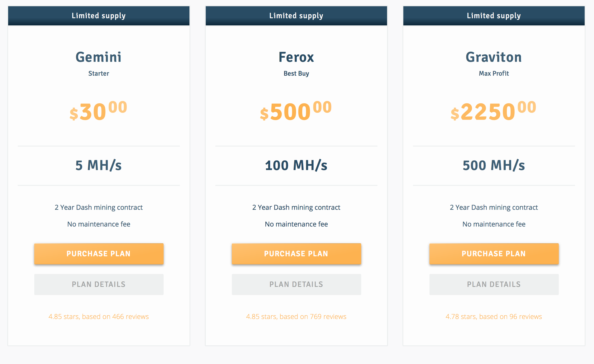Select the Graviton plan title
594x364 pixels.
pyautogui.click(x=494, y=57)
